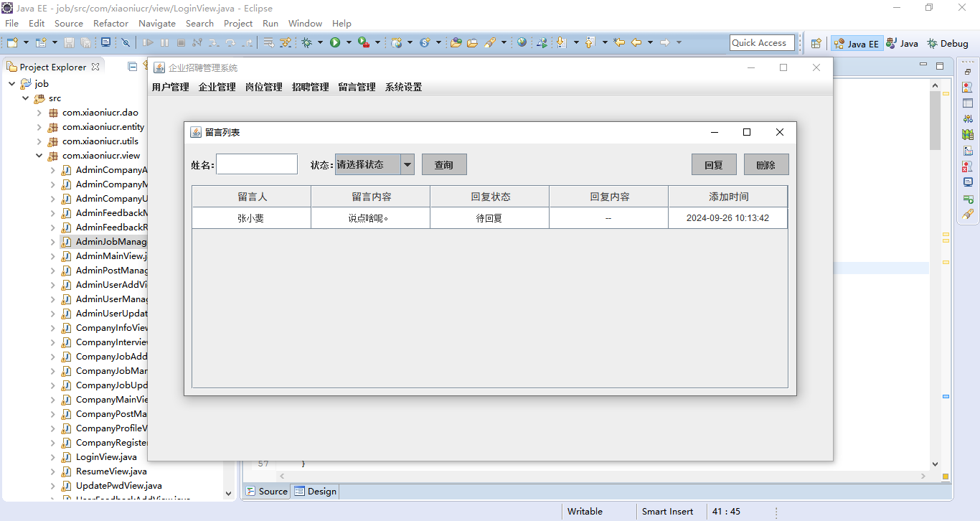Click the 删除 delete button
This screenshot has width=980, height=521.
point(766,164)
